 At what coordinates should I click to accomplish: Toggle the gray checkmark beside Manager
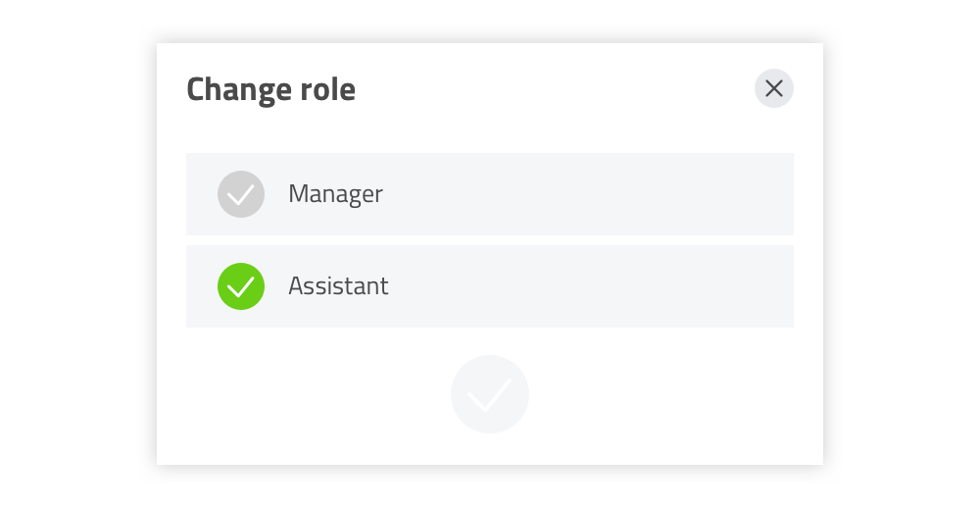pos(241,194)
